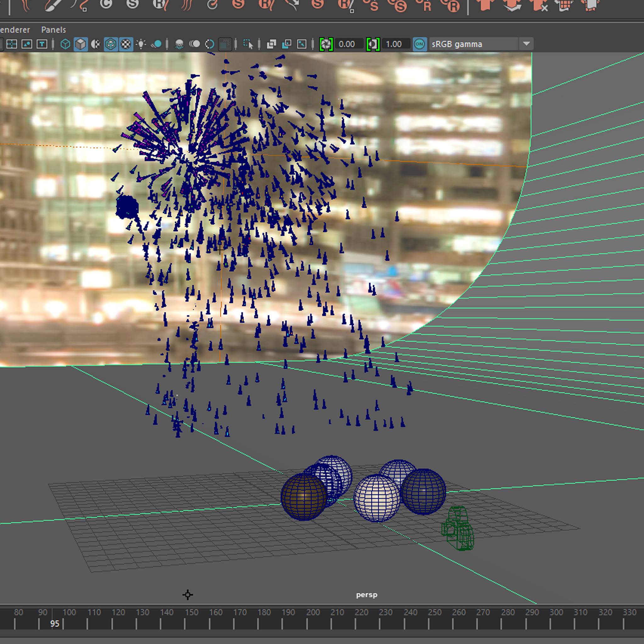Image resolution: width=644 pixels, height=644 pixels.
Task: Click the isolate select icon
Action: point(248,44)
